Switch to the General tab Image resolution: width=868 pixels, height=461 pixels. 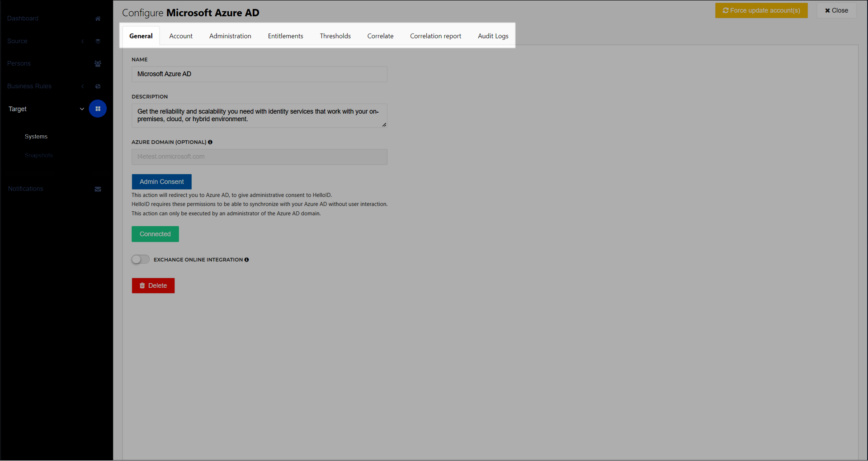[x=141, y=36]
